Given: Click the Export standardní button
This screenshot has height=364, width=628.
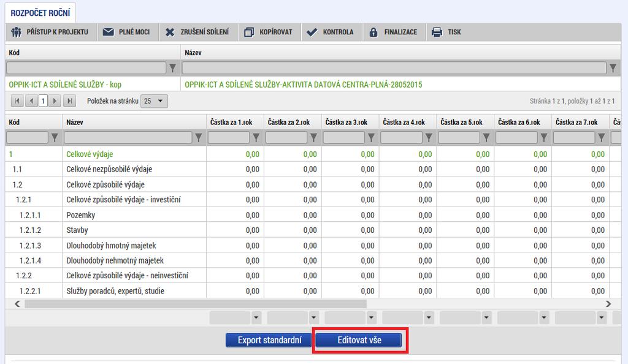Looking at the screenshot, I should 269,340.
